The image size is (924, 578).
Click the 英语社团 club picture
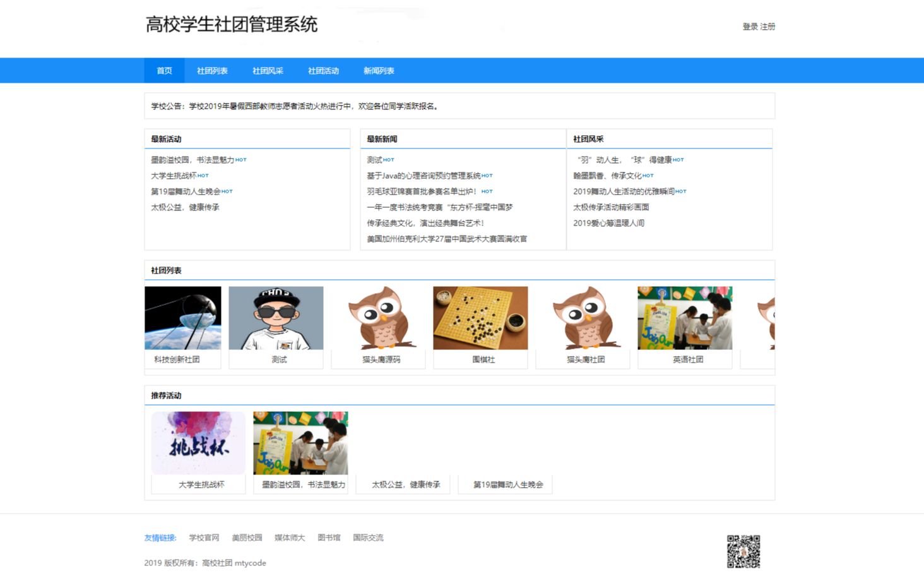click(684, 318)
